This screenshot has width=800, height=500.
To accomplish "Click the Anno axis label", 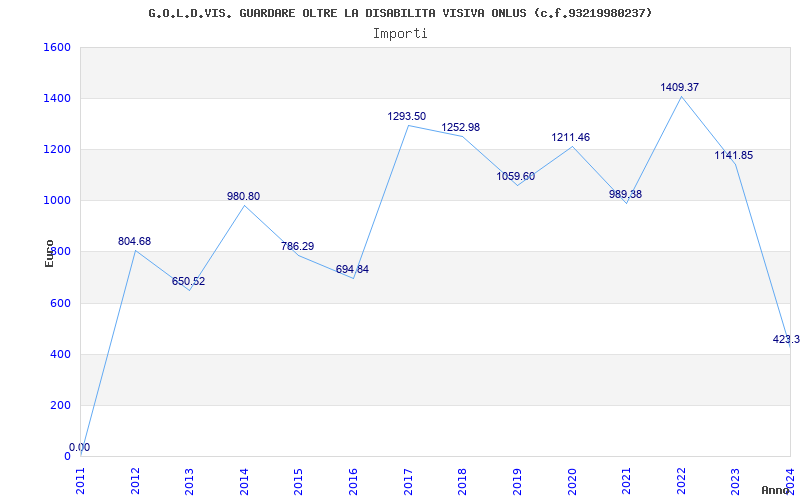I will pos(776,490).
